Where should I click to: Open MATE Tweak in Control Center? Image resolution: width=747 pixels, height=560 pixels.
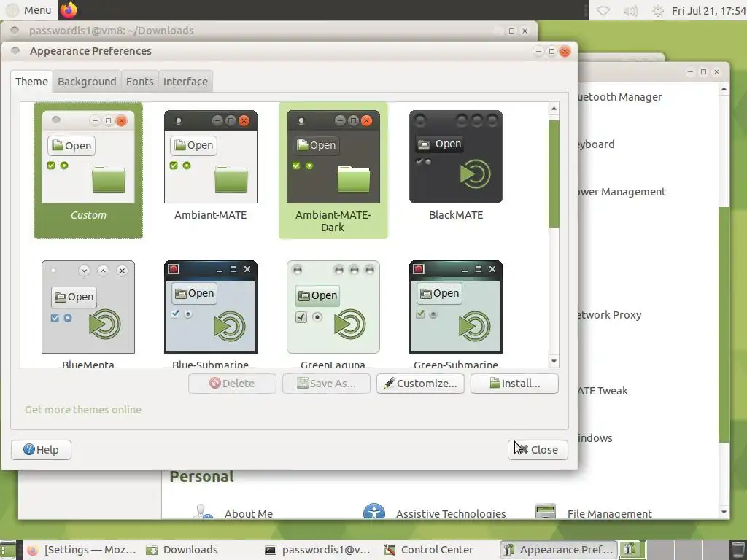point(603,391)
